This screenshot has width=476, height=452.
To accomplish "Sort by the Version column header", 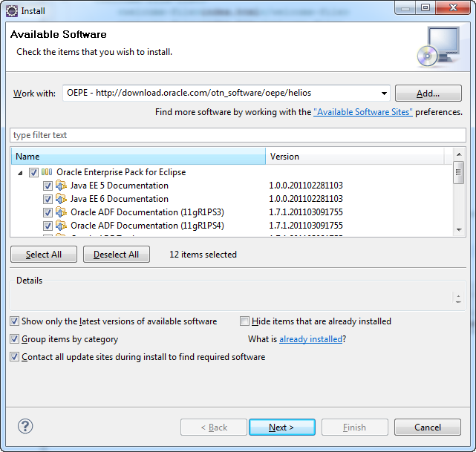I will pos(354,156).
